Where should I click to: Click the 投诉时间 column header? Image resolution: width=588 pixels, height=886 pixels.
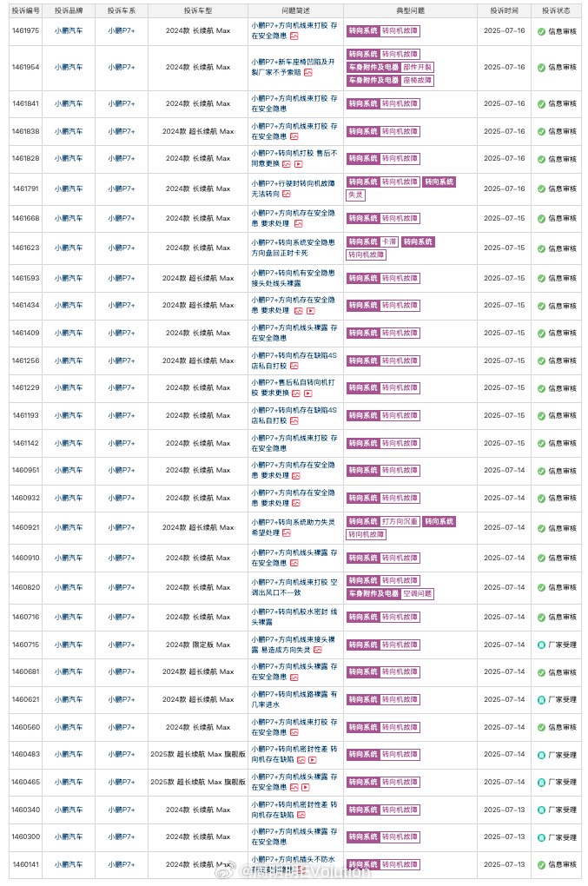pyautogui.click(x=504, y=10)
